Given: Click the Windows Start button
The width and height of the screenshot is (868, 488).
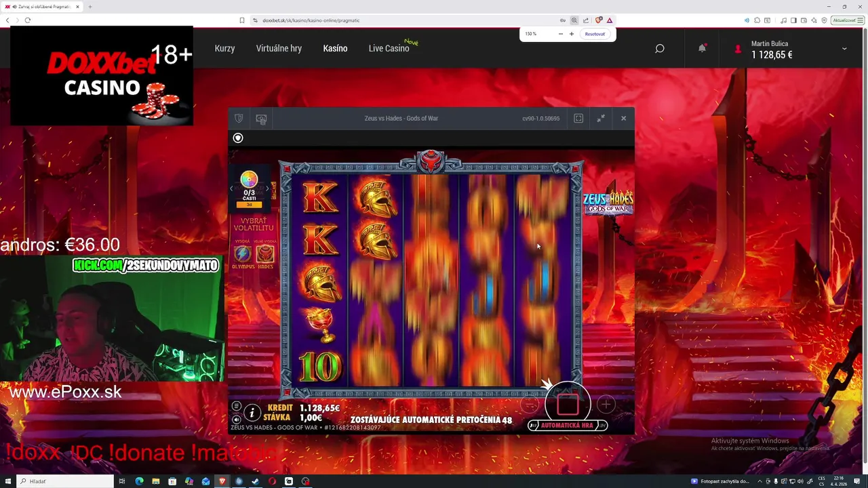Looking at the screenshot, I should 7,481.
